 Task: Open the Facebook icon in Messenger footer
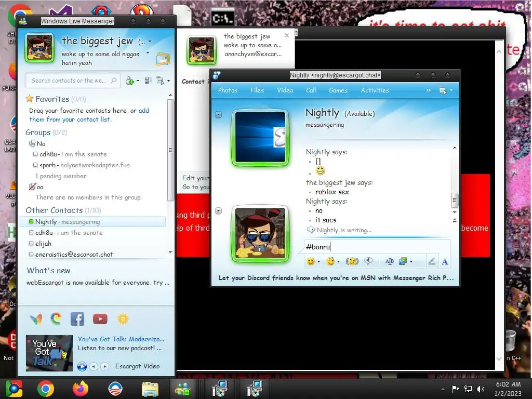[77, 319]
